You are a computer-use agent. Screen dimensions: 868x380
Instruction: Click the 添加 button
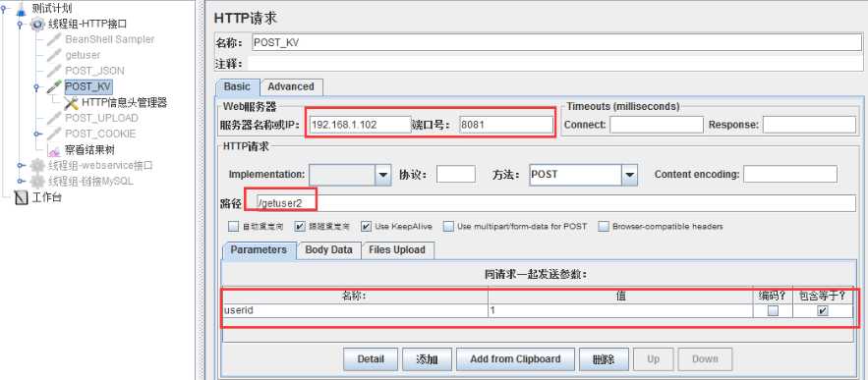point(427,359)
